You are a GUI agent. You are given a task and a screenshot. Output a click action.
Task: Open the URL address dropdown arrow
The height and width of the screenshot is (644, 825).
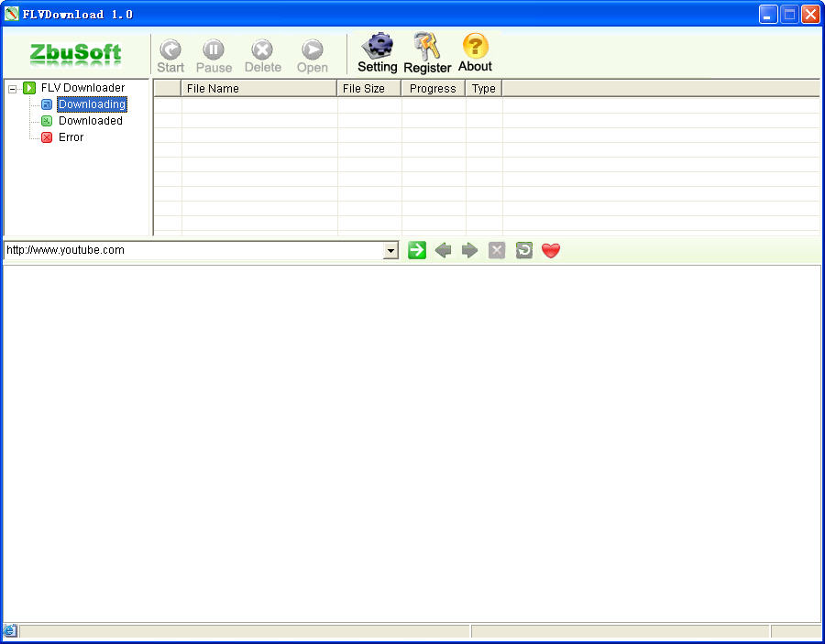(x=391, y=250)
